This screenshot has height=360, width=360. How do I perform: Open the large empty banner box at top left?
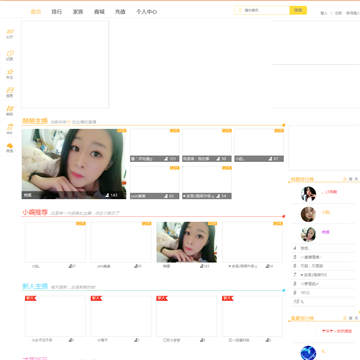point(65,65)
